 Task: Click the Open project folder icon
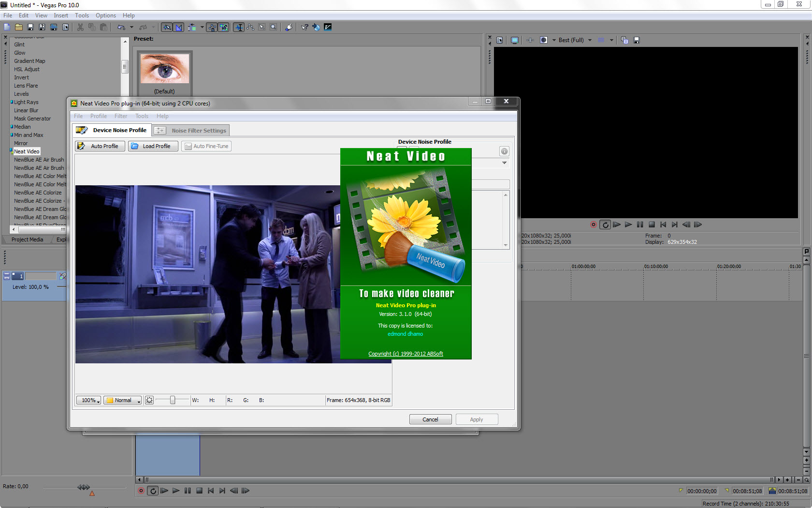[x=18, y=27]
